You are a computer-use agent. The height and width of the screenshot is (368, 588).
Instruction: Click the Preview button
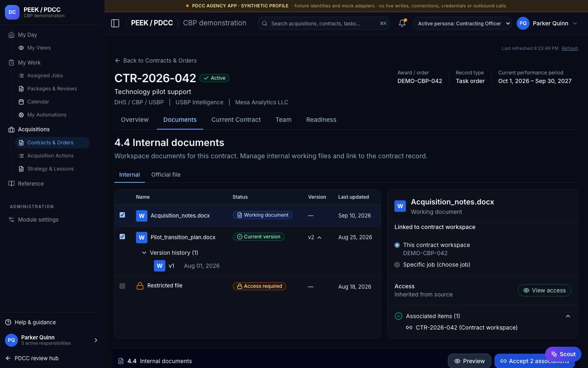470,361
